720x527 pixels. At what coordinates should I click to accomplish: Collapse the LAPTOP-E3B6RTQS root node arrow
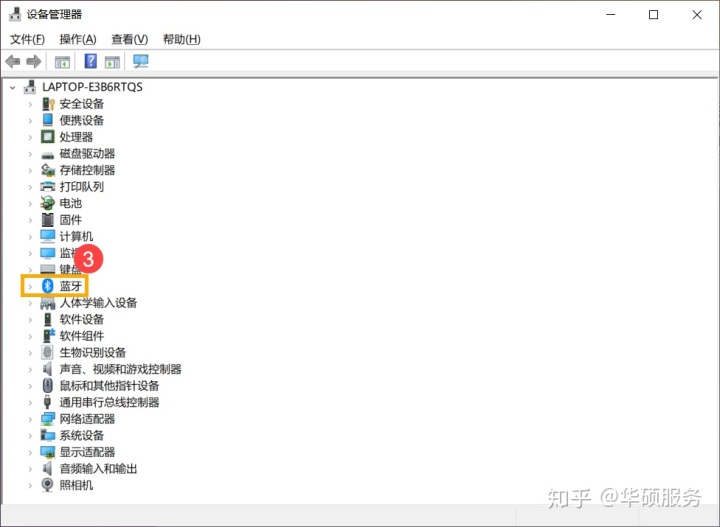[12, 87]
